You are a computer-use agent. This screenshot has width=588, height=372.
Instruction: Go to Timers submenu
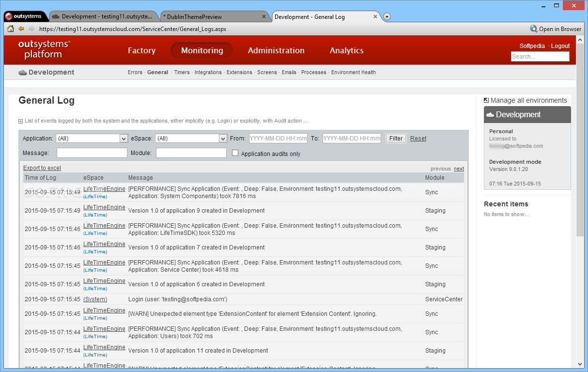point(182,72)
